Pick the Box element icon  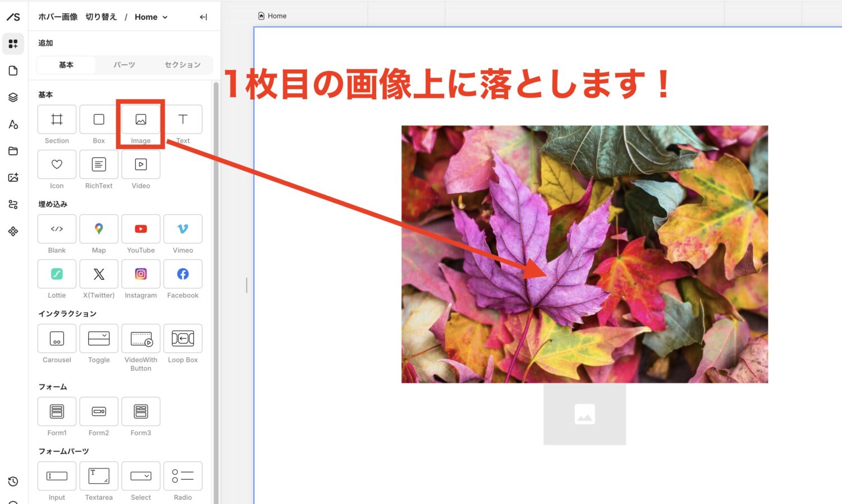click(99, 120)
